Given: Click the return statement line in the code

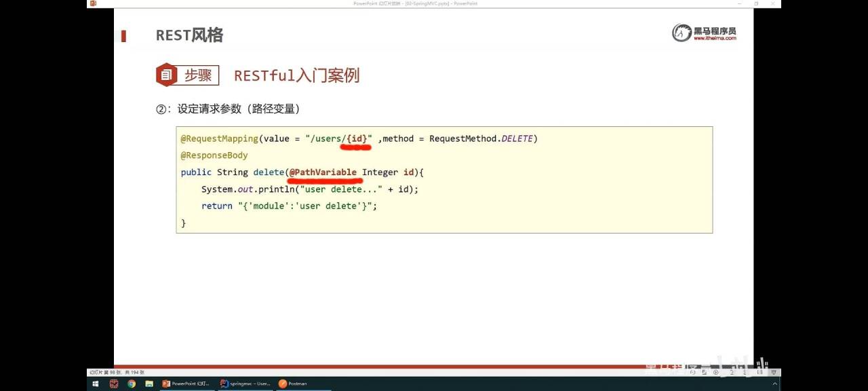Looking at the screenshot, I should coord(289,206).
